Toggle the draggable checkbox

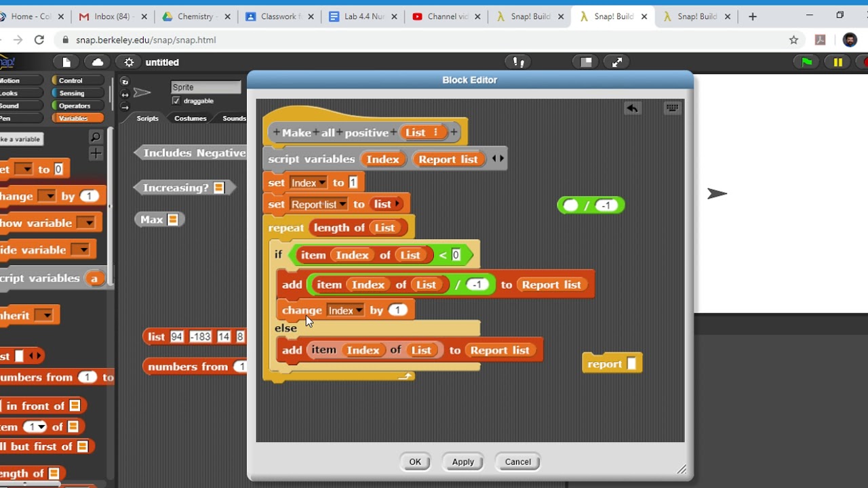[x=176, y=101]
